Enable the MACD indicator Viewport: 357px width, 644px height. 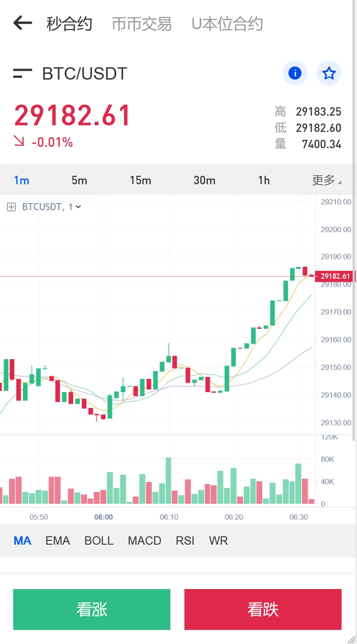click(144, 541)
